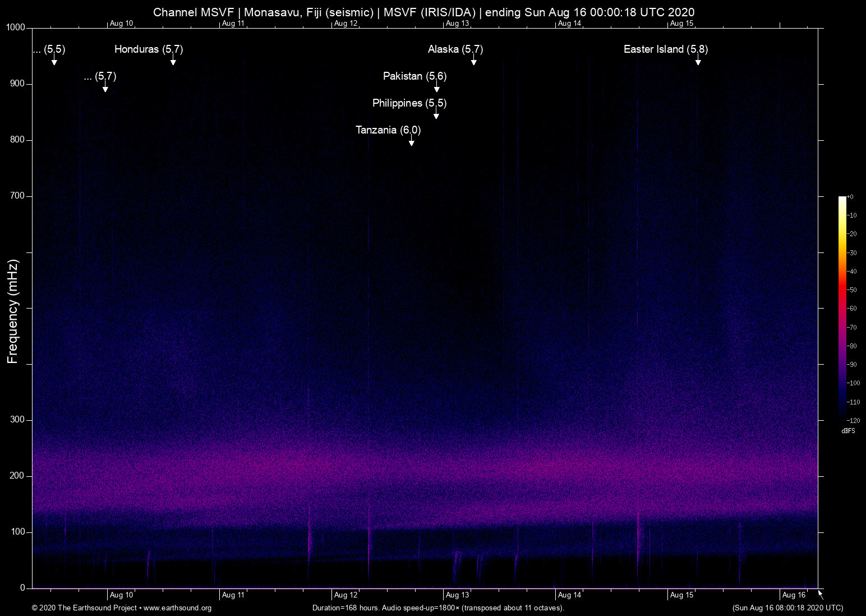This screenshot has width=866, height=616.
Task: Click the Aug 13 date on top axis
Action: [457, 24]
